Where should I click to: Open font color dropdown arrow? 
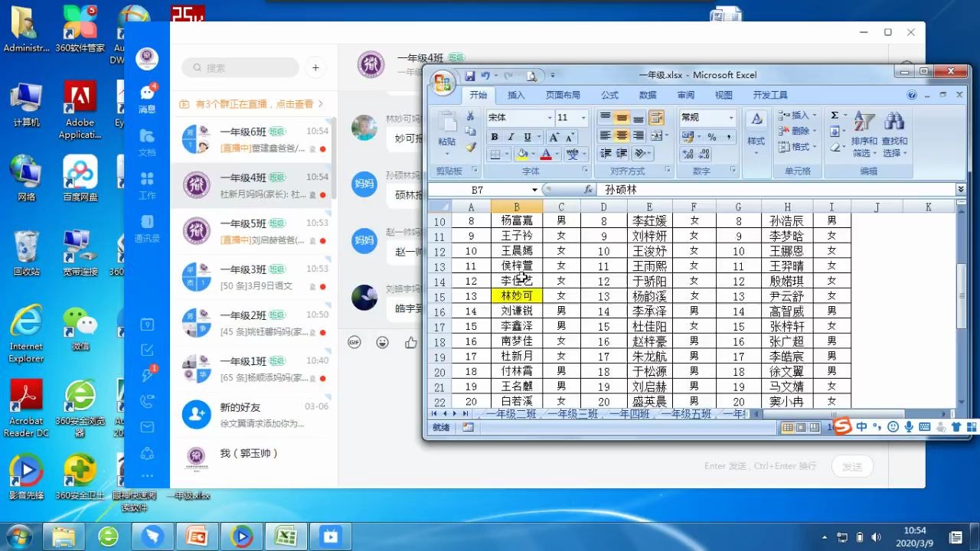(x=557, y=155)
